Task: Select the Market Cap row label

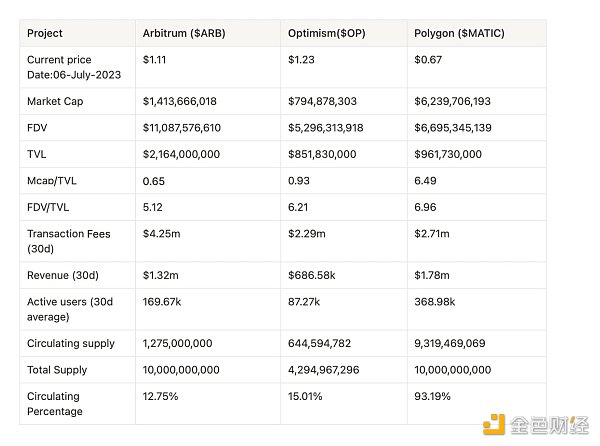Action: pos(55,101)
